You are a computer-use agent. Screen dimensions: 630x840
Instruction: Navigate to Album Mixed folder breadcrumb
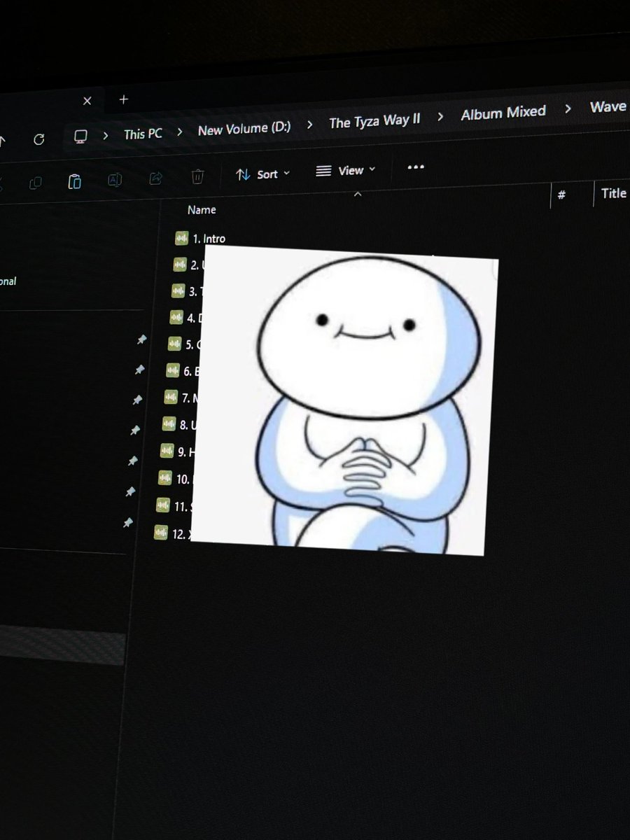pyautogui.click(x=503, y=113)
